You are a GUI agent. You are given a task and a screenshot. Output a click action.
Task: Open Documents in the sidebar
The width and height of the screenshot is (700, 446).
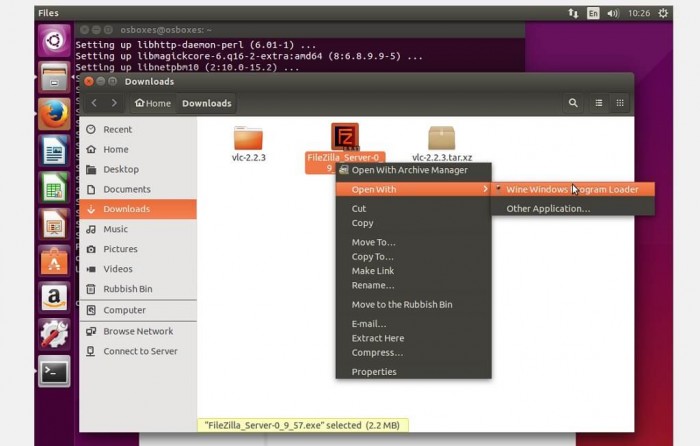(138, 189)
